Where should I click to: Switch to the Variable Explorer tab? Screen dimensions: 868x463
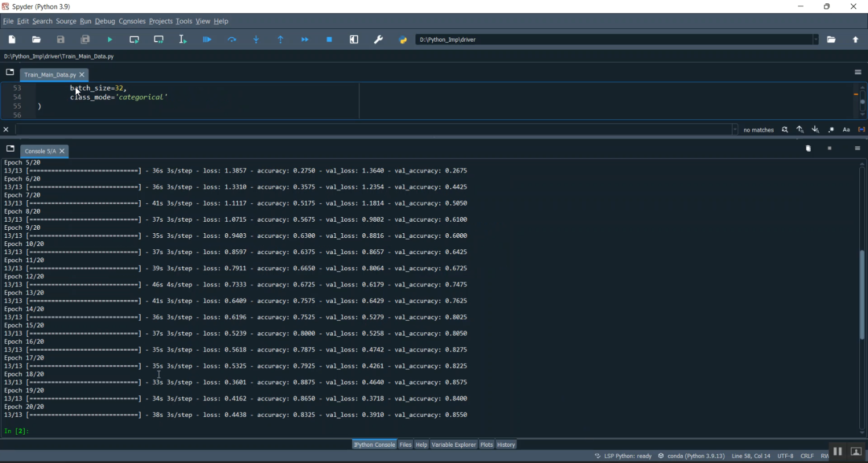453,444
